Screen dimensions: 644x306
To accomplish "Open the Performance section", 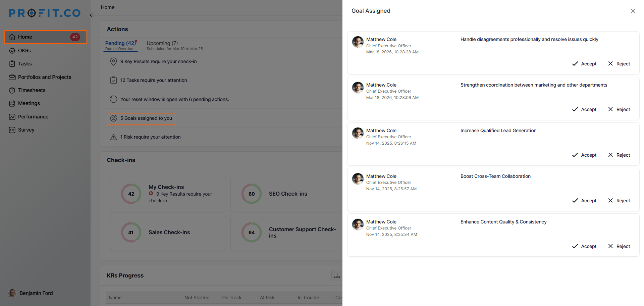I will (33, 117).
